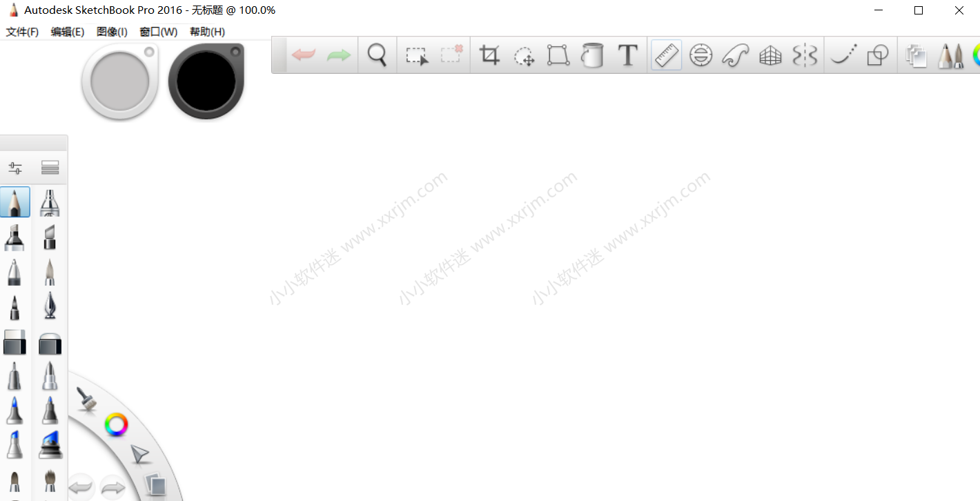
Task: Click the grey brush puck
Action: click(x=120, y=81)
